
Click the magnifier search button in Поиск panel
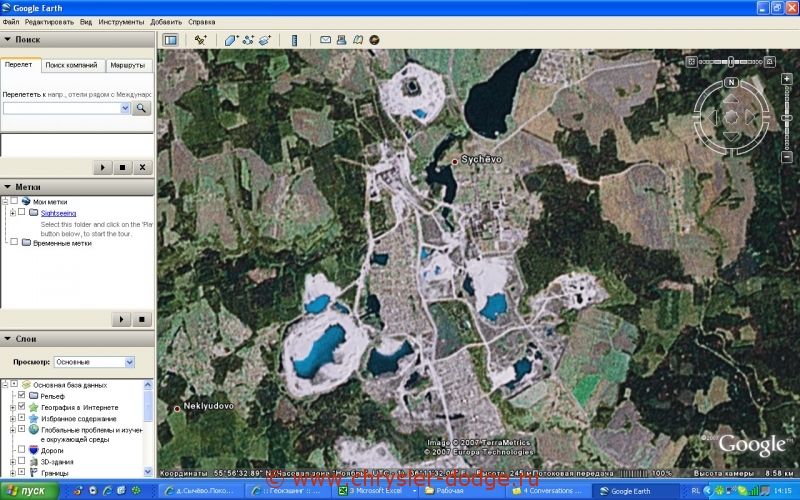point(141,108)
